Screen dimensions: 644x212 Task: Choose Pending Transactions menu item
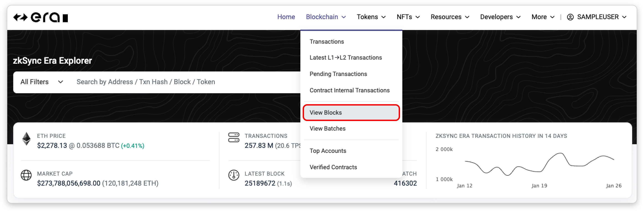[338, 74]
